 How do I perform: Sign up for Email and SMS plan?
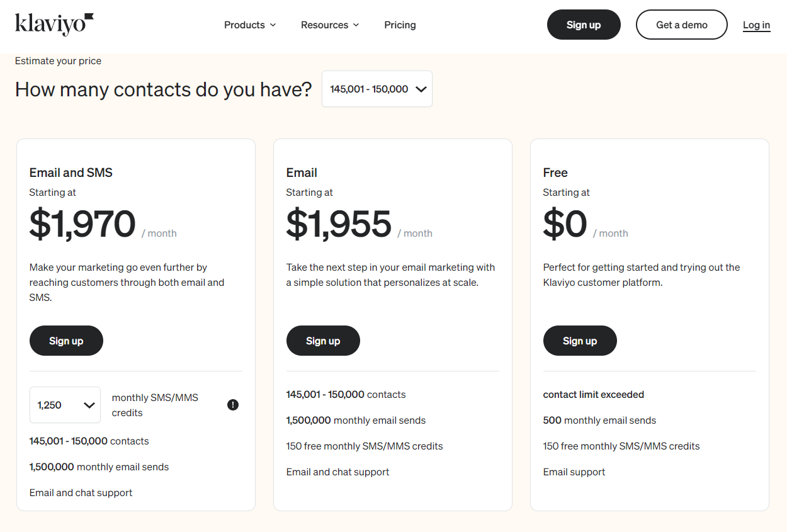pos(66,341)
